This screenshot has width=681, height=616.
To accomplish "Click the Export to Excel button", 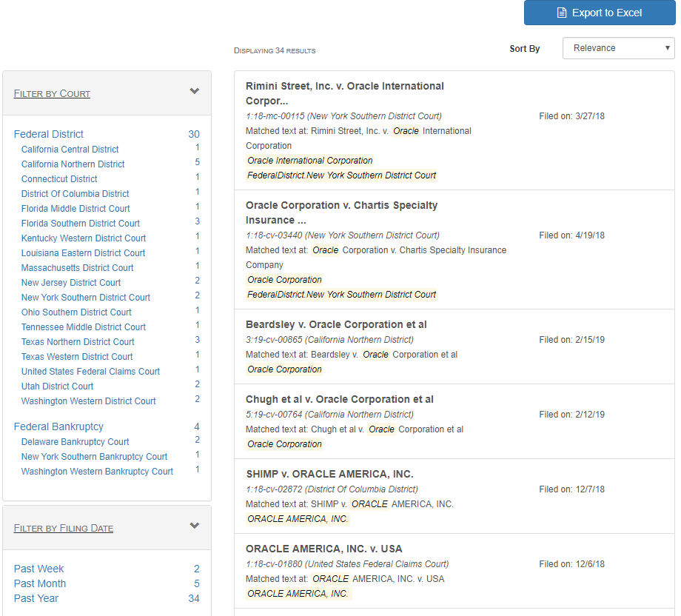I will pos(599,13).
